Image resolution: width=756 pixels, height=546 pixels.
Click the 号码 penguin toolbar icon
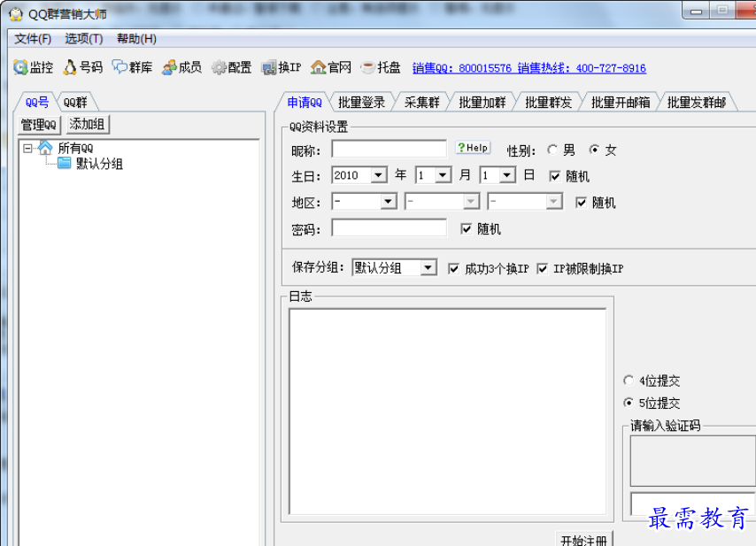click(x=83, y=67)
